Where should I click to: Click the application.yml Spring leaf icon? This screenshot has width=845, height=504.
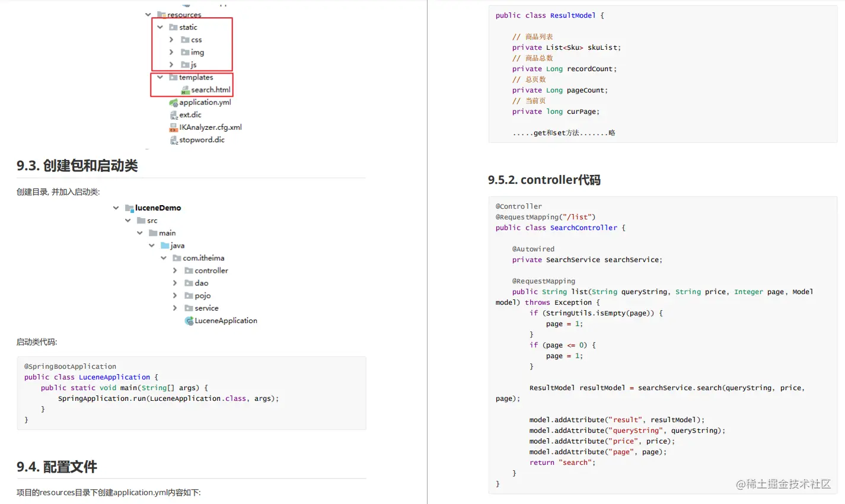[x=173, y=103]
